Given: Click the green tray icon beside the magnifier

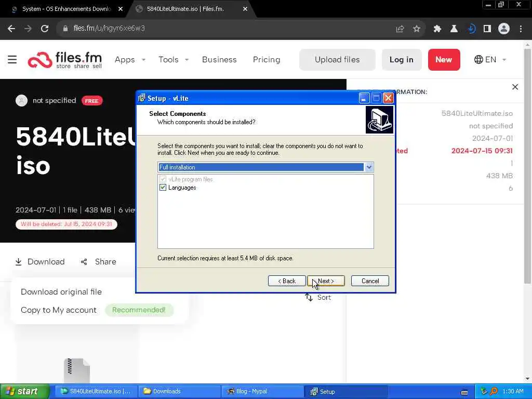Looking at the screenshot, I should click(484, 392).
